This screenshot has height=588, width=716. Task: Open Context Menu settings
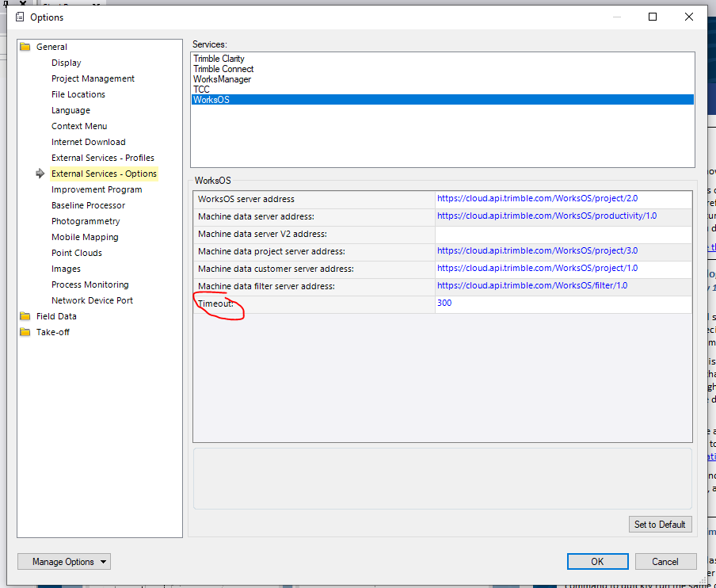point(79,126)
